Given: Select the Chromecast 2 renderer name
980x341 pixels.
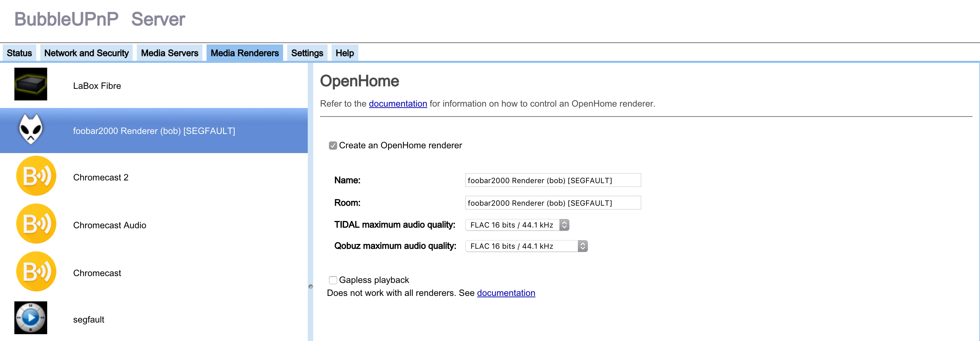Looking at the screenshot, I should click(101, 178).
